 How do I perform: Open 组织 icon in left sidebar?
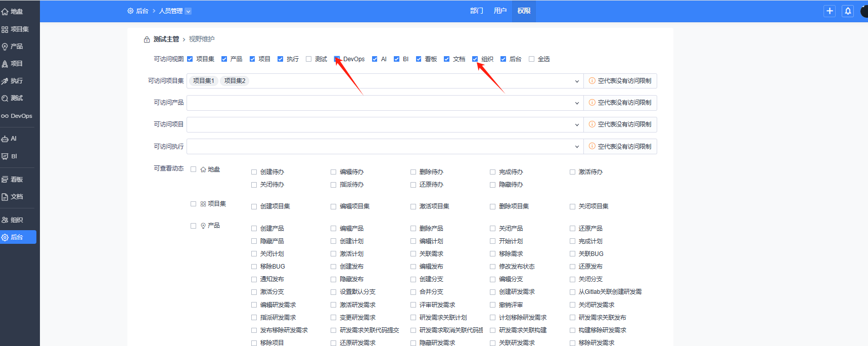5,220
